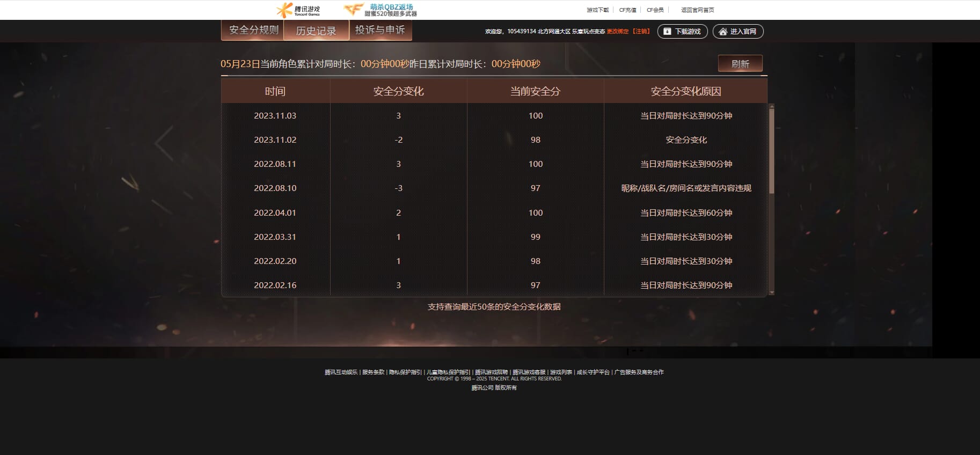Screen dimensions: 980x455
Task: Open the 游戏下载 top link
Action: (597, 10)
